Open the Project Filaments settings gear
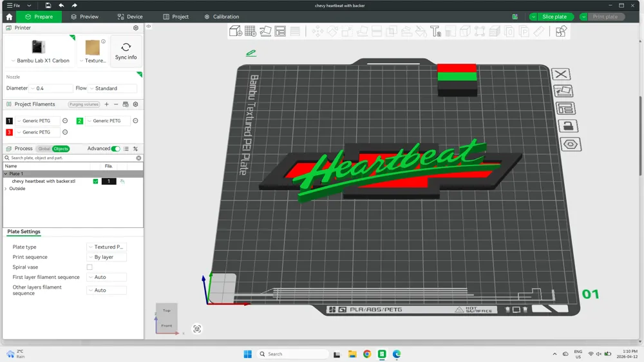Viewport: 644px width, 362px height. click(x=135, y=104)
